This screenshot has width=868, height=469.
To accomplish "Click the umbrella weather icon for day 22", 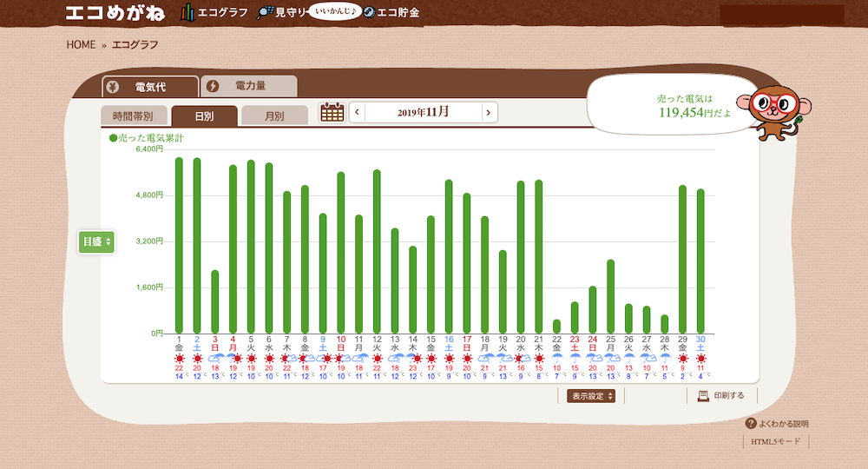I will pyautogui.click(x=557, y=359).
